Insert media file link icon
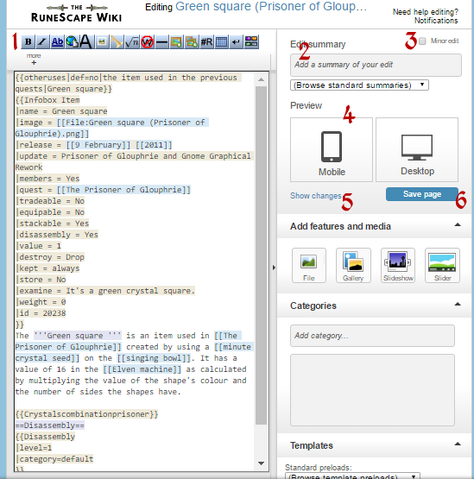 pyautogui.click(x=117, y=42)
